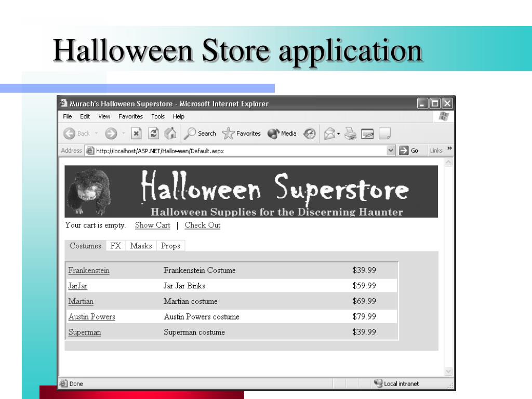Click the "$79.99" price cell
532x399 pixels.
pyautogui.click(x=364, y=316)
